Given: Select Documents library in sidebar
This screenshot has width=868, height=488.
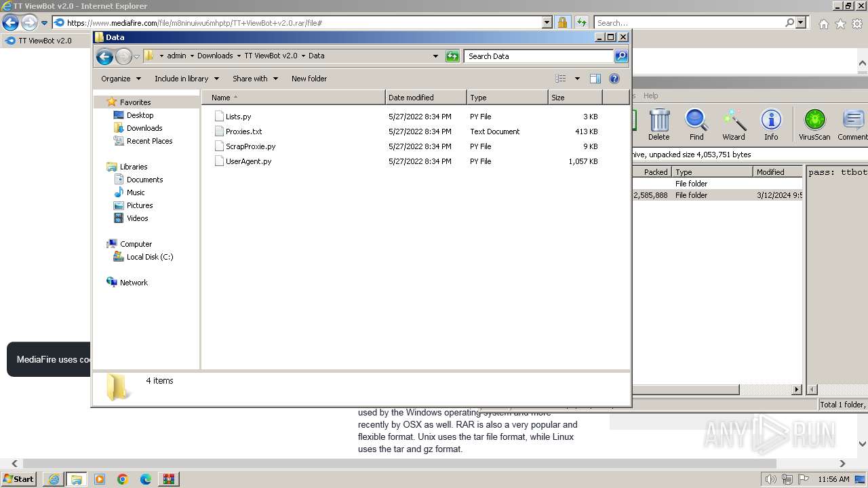Looking at the screenshot, I should pyautogui.click(x=144, y=180).
